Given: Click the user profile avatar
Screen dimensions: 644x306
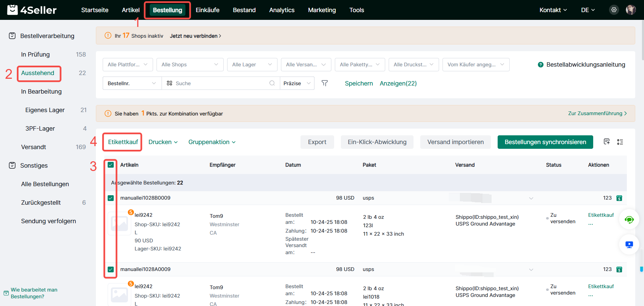Looking at the screenshot, I should coord(631,10).
